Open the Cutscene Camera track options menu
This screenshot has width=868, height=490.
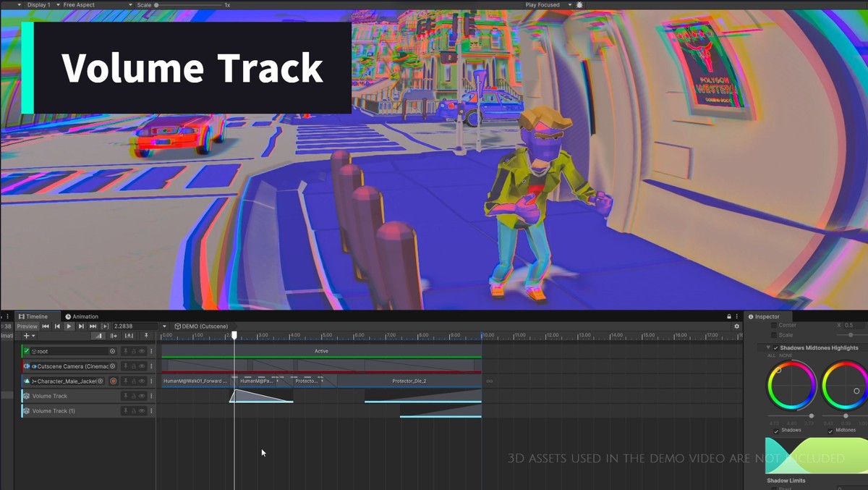[x=151, y=366]
